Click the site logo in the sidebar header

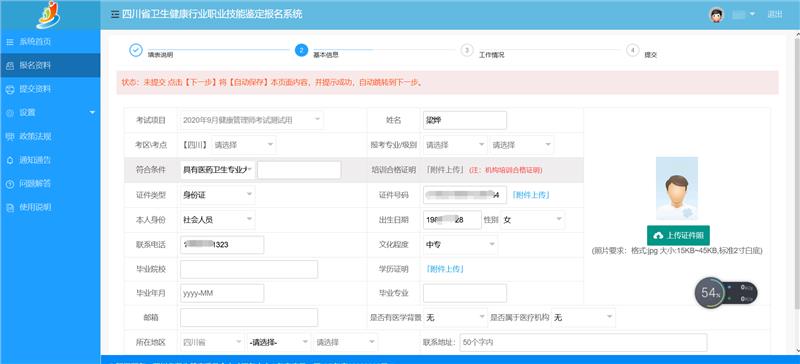tap(48, 14)
